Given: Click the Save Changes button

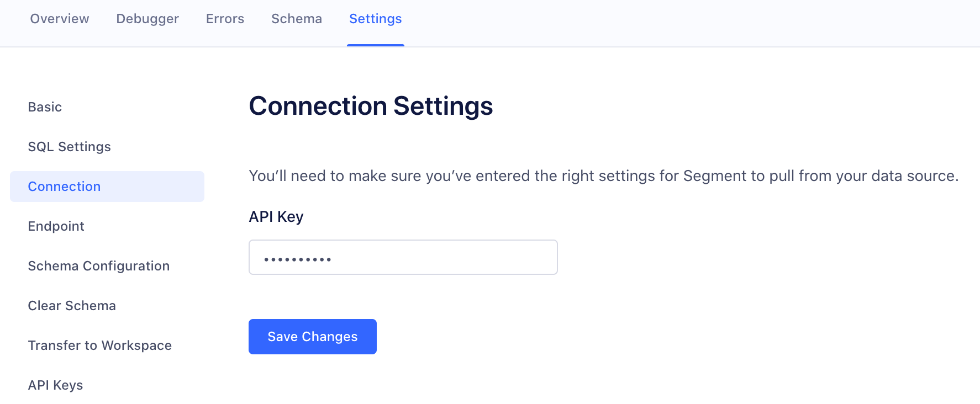Looking at the screenshot, I should (x=312, y=336).
